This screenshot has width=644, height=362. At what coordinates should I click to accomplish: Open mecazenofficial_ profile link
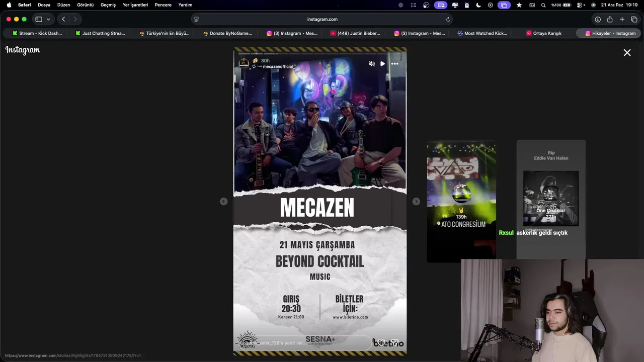[x=278, y=66]
